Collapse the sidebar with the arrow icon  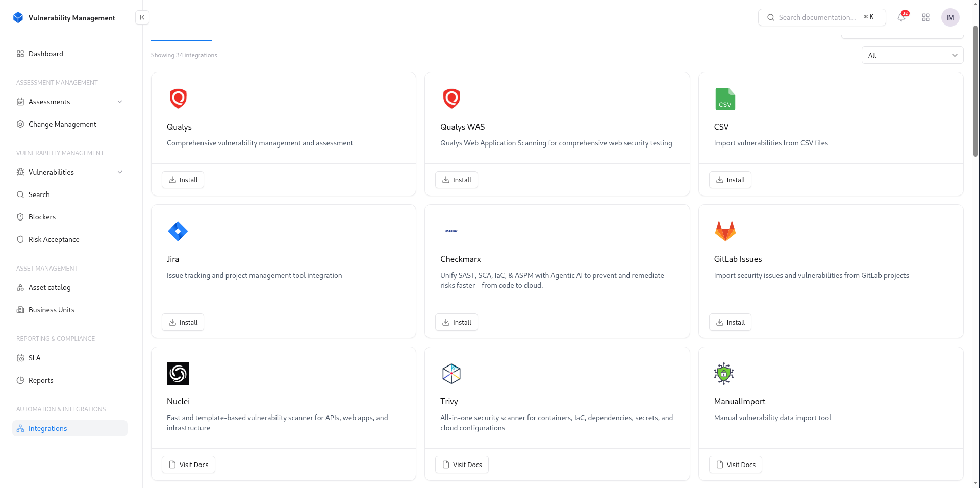(142, 17)
